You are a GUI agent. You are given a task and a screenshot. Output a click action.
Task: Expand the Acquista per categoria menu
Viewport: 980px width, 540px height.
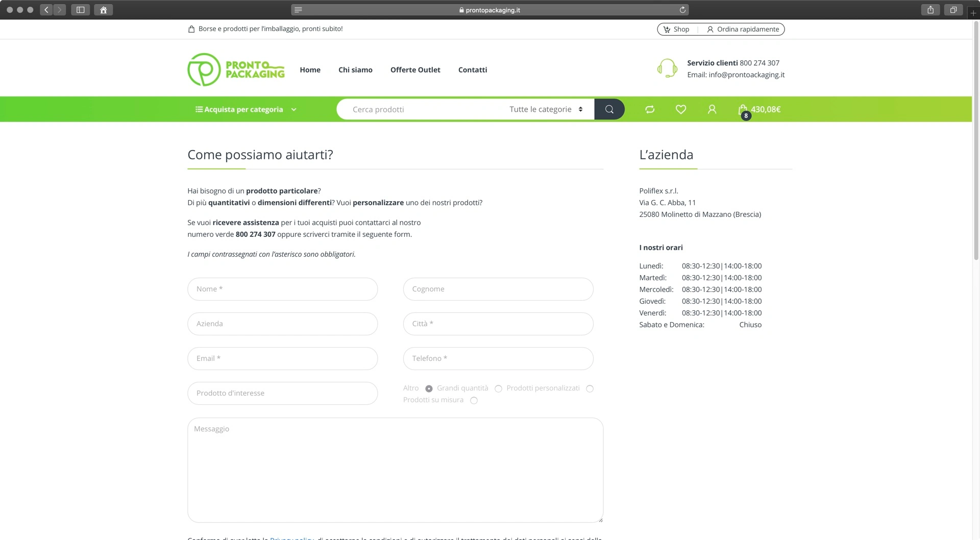(246, 109)
